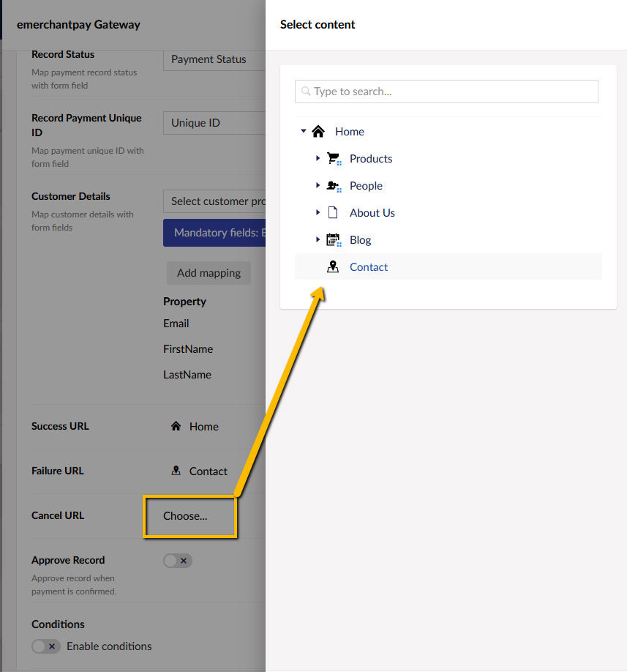Image resolution: width=627 pixels, height=672 pixels.
Task: Click the Success URL Home house icon
Action: (x=176, y=426)
